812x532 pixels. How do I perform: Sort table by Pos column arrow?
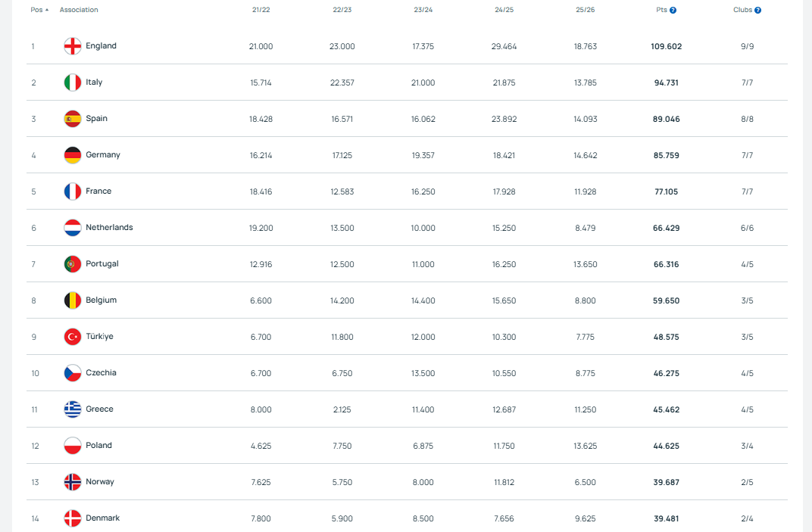pos(47,10)
